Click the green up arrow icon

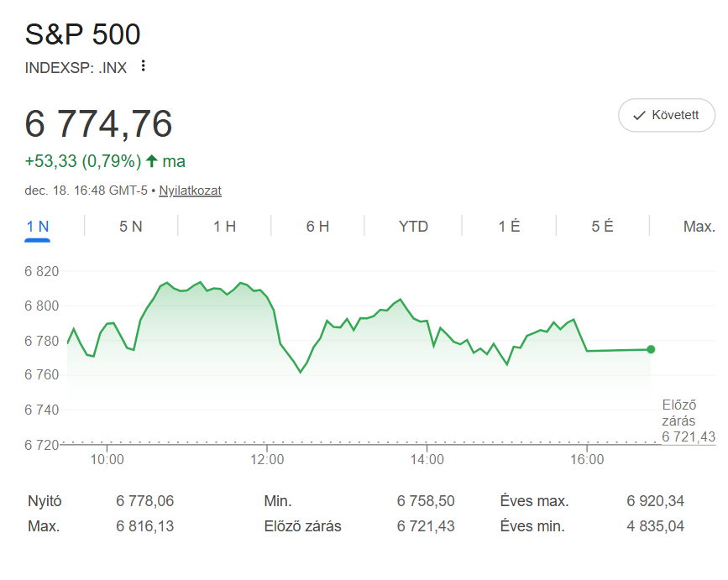coord(152,160)
